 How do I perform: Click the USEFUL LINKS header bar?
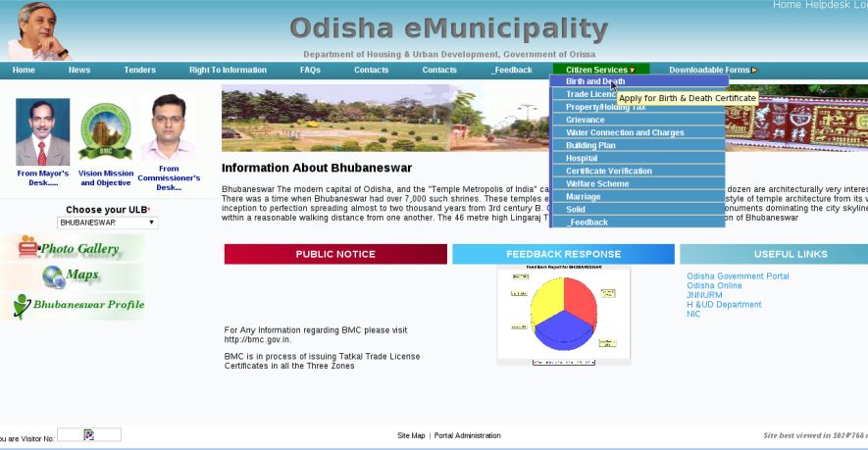(x=774, y=254)
